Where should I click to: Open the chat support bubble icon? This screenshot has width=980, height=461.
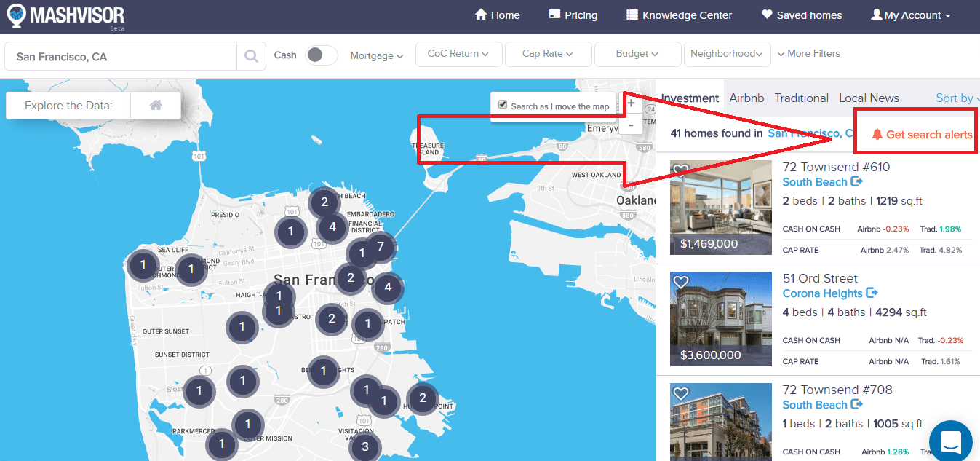[951, 441]
